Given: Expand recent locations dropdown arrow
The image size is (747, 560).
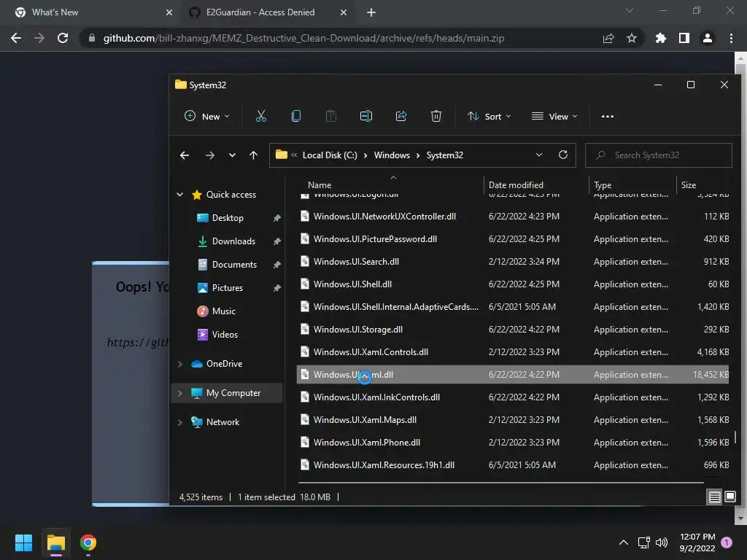Looking at the screenshot, I should tap(232, 155).
